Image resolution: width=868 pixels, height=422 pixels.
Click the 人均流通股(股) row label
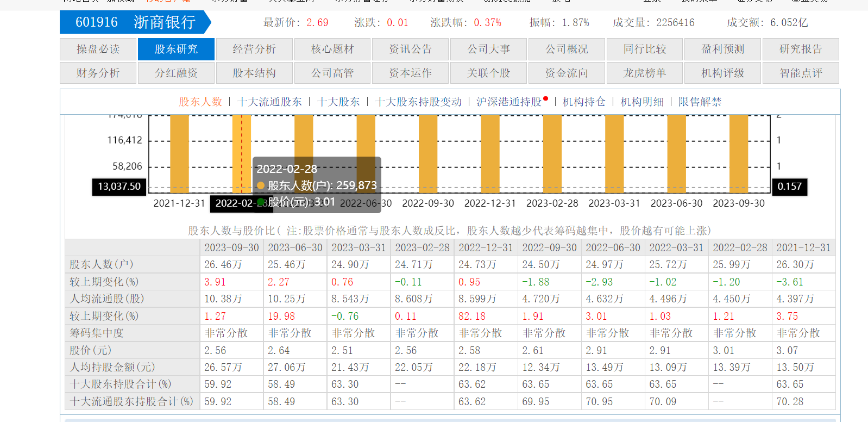click(107, 299)
